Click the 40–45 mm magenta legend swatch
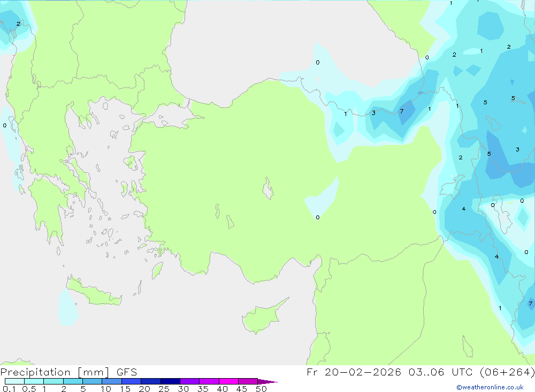This screenshot has width=535, height=392. tap(228, 381)
